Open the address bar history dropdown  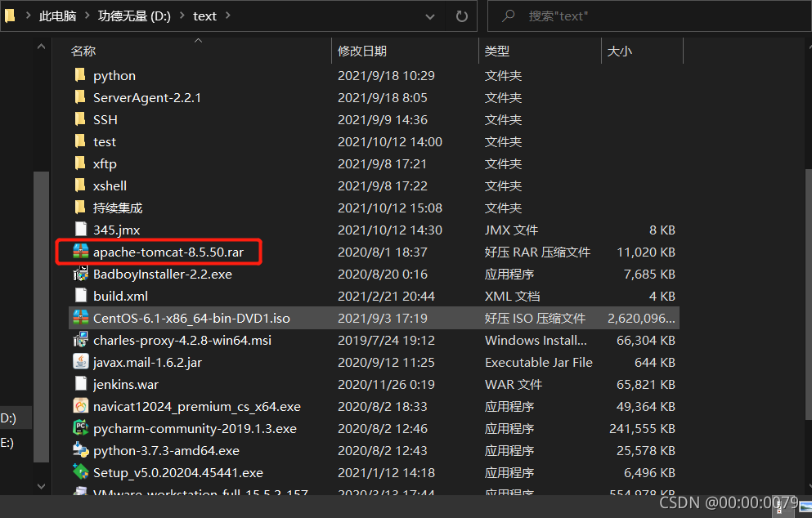(x=430, y=16)
